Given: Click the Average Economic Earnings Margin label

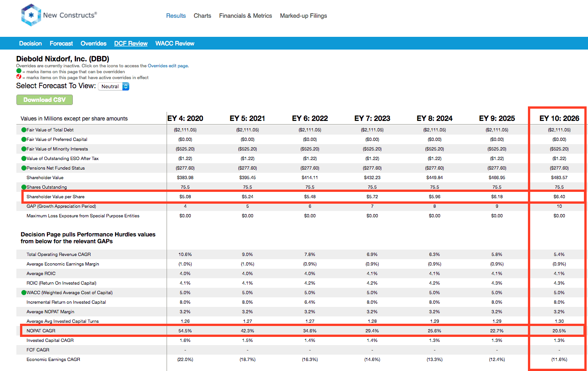Looking at the screenshot, I should pyautogui.click(x=63, y=264).
